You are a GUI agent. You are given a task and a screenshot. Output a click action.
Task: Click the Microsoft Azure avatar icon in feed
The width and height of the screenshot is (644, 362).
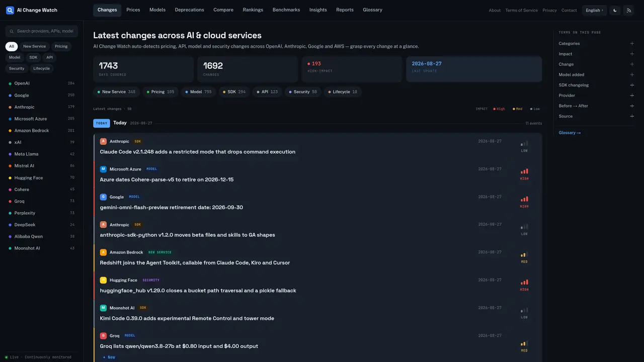103,169
